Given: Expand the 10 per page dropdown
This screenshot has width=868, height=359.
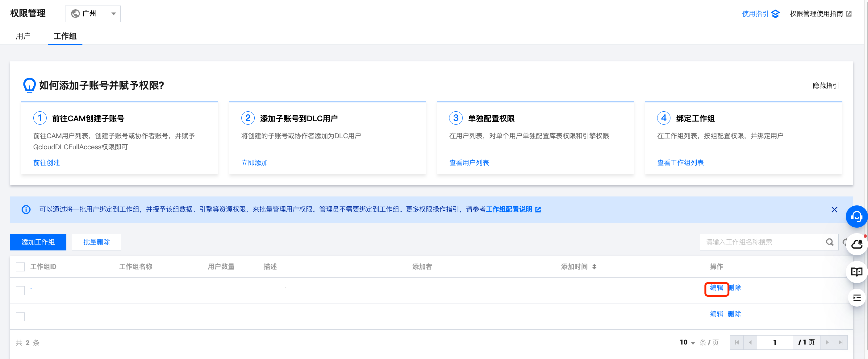Looking at the screenshot, I should (x=687, y=342).
